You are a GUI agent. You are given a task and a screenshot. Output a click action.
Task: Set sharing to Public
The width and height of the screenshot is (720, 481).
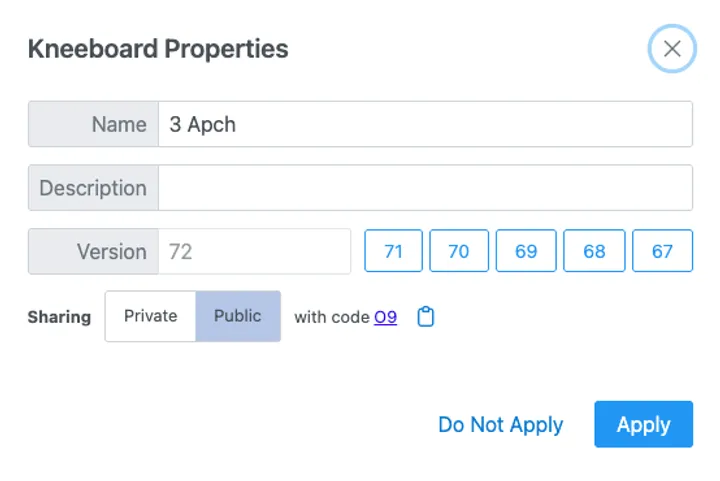(238, 316)
